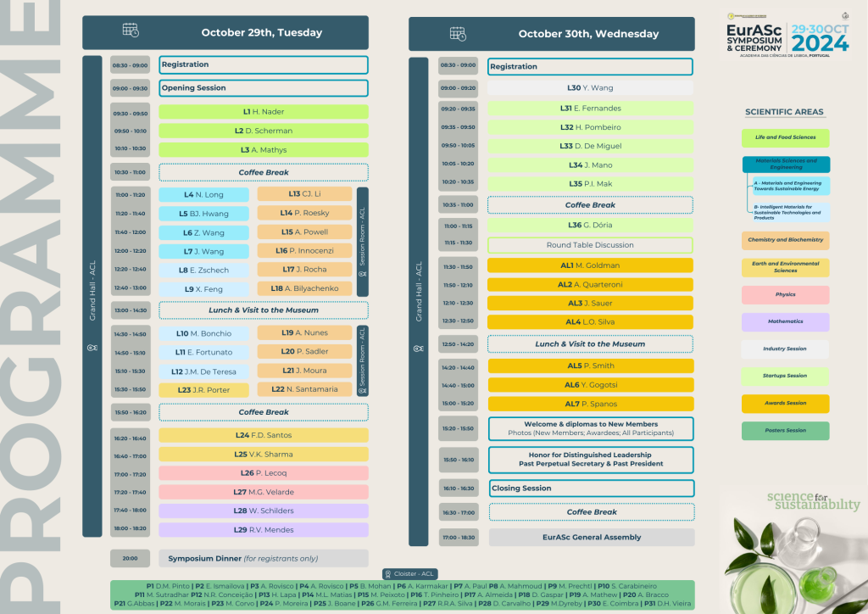
Task: Select award lecture AL2 A. Quarteroni
Action: click(590, 284)
